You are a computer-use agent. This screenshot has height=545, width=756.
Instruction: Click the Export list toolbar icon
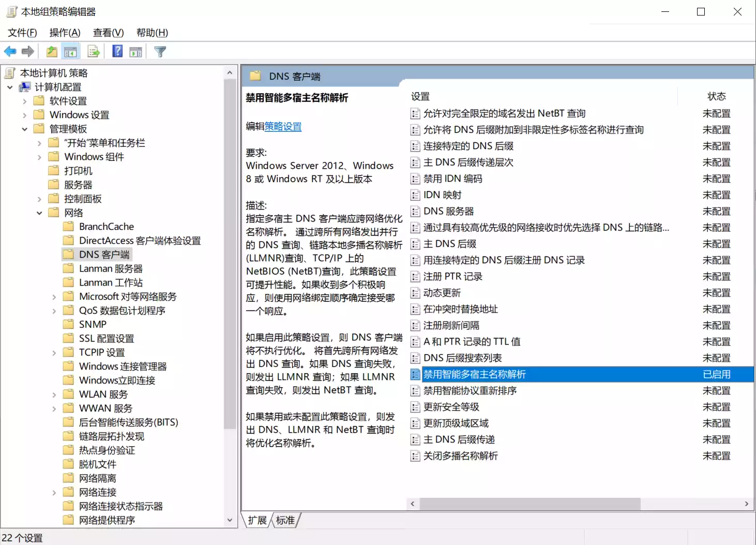pos(94,51)
